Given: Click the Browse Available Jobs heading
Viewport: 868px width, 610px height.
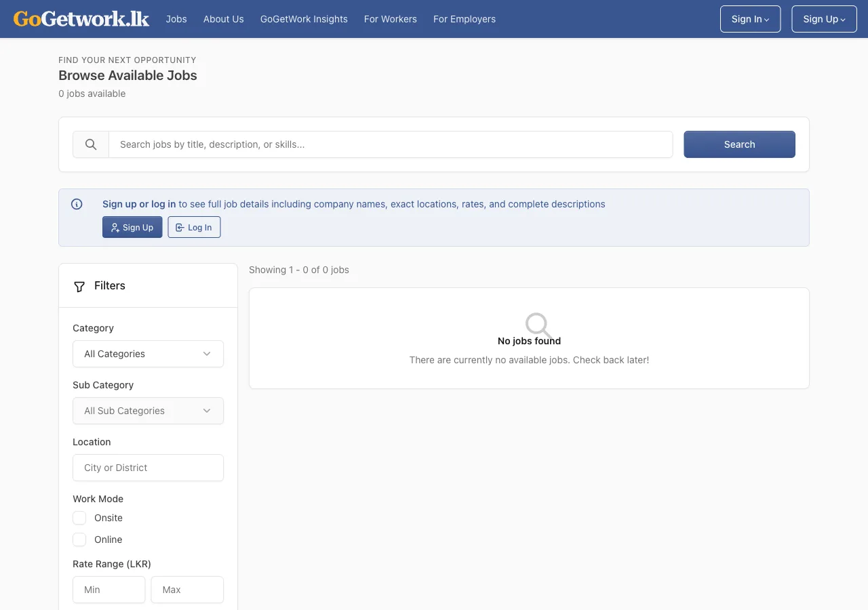Looking at the screenshot, I should pos(127,76).
